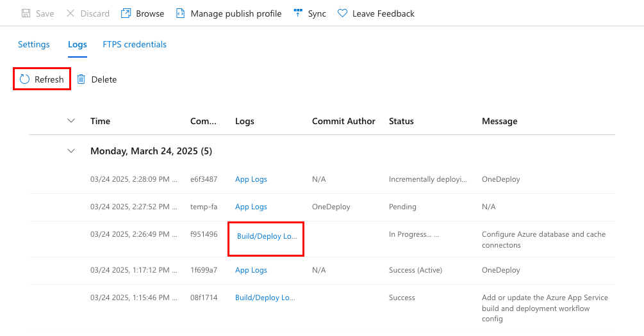The height and width of the screenshot is (336, 644).
Task: Click the Delete trash can icon
Action: (x=81, y=79)
